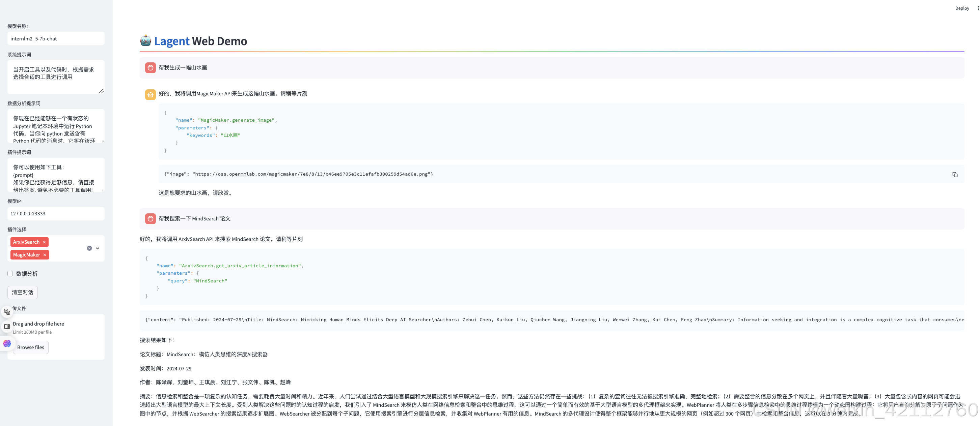Image resolution: width=980 pixels, height=426 pixels.
Task: Open the three-dot menu beside Deploy
Action: pyautogui.click(x=978, y=8)
